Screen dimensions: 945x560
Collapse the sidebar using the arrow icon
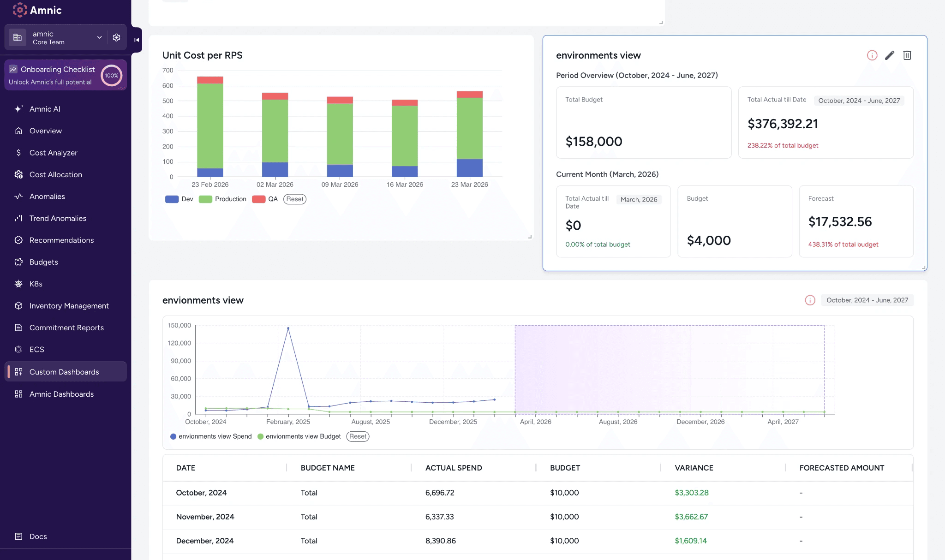(x=137, y=40)
